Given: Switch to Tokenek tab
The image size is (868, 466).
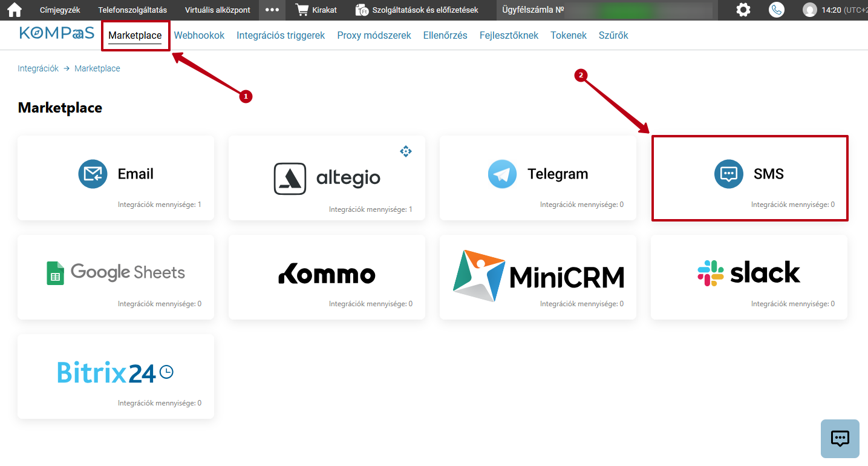Looking at the screenshot, I should pos(569,36).
